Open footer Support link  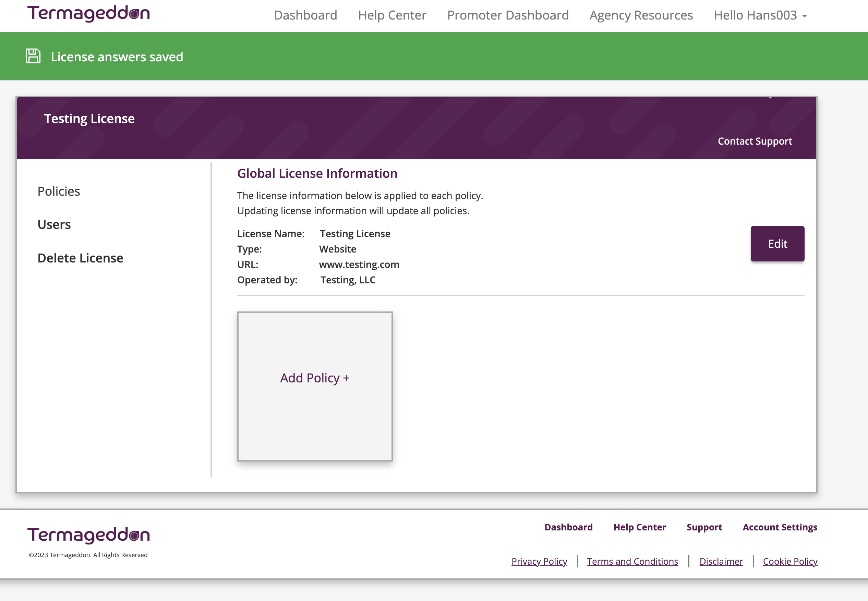pos(704,527)
